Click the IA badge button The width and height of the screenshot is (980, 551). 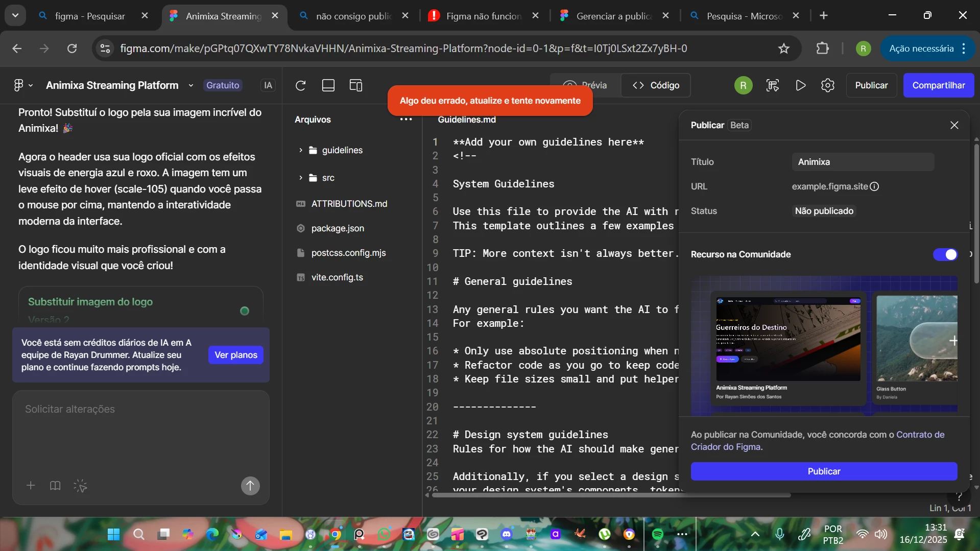click(268, 85)
